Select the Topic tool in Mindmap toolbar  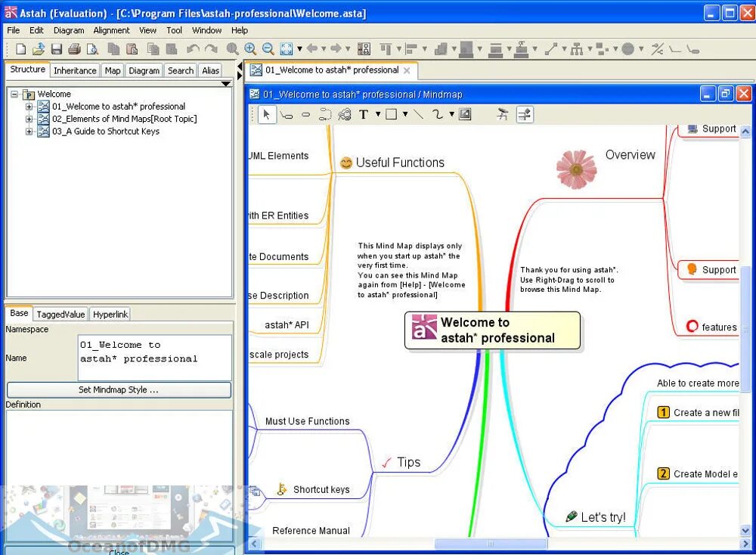(x=287, y=115)
